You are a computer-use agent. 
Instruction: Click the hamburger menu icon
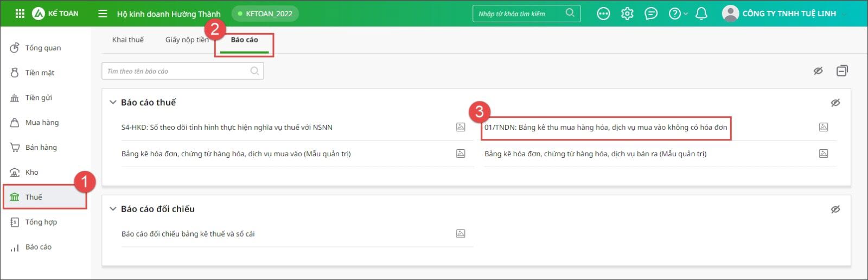click(103, 14)
